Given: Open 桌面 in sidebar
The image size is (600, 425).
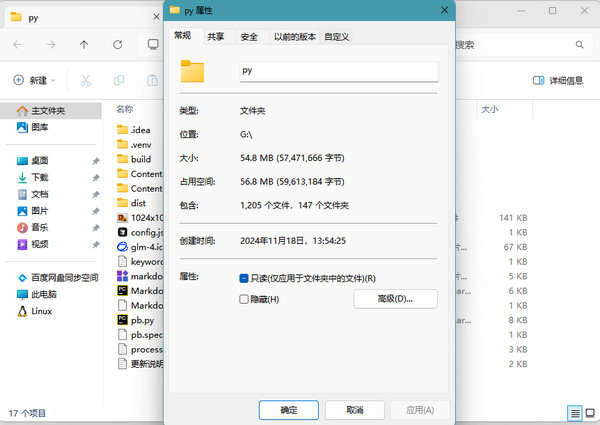Looking at the screenshot, I should [x=33, y=161].
